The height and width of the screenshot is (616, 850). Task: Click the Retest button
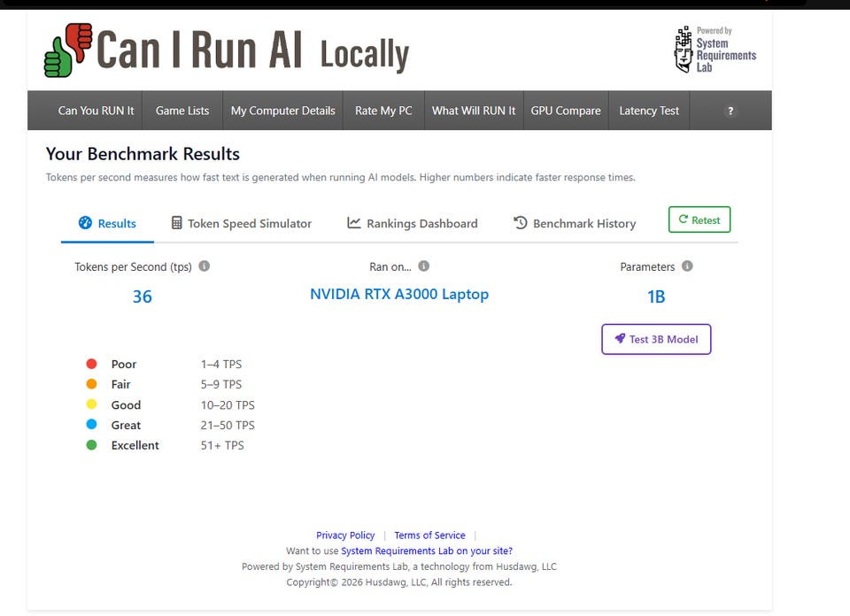(699, 219)
